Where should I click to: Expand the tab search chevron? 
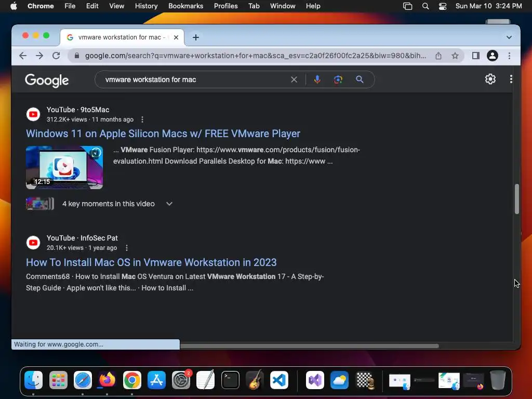tap(509, 37)
